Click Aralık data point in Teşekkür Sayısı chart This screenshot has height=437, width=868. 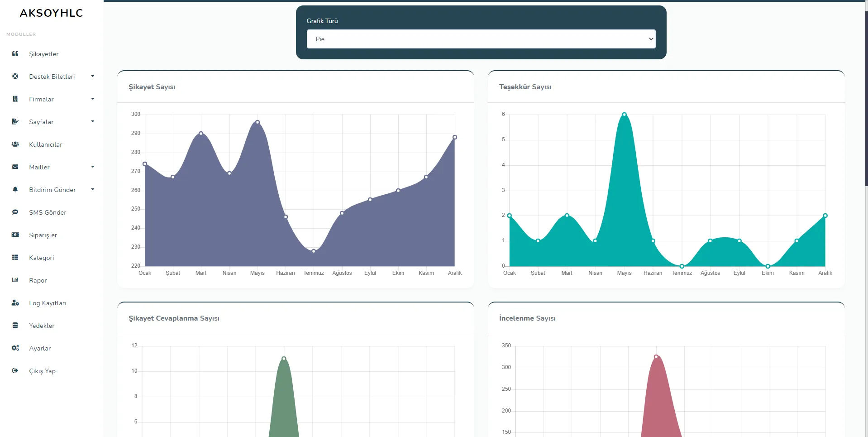825,216
